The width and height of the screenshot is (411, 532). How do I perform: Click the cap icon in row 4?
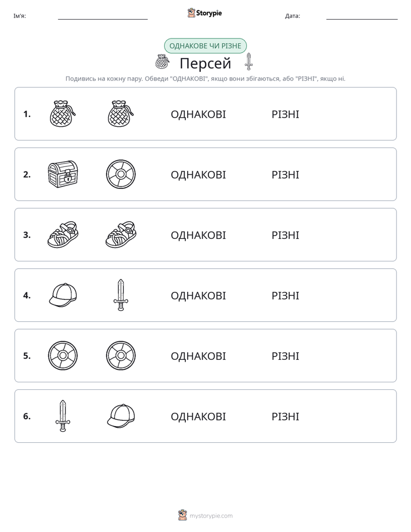[63, 295]
